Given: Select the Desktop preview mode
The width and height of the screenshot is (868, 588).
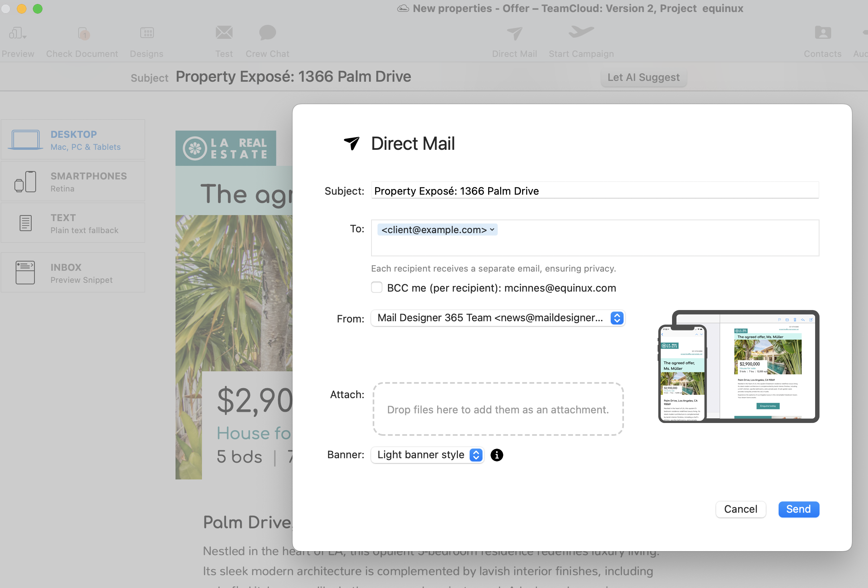Looking at the screenshot, I should pos(73,140).
